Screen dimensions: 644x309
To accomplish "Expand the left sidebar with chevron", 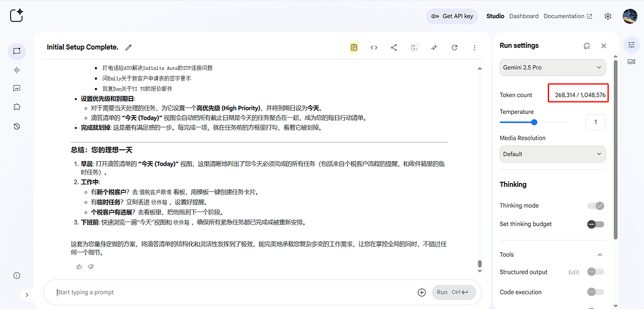I will click(x=27, y=295).
